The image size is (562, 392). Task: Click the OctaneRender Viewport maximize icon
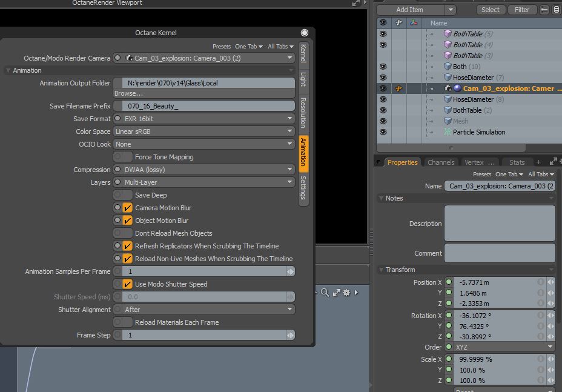point(355,3)
